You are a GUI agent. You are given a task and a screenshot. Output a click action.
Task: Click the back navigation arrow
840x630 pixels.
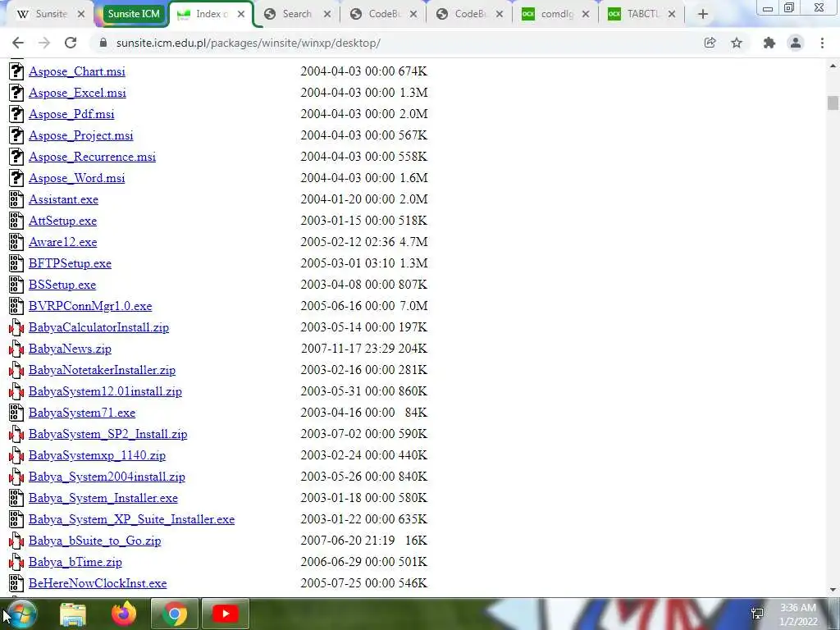click(x=18, y=43)
